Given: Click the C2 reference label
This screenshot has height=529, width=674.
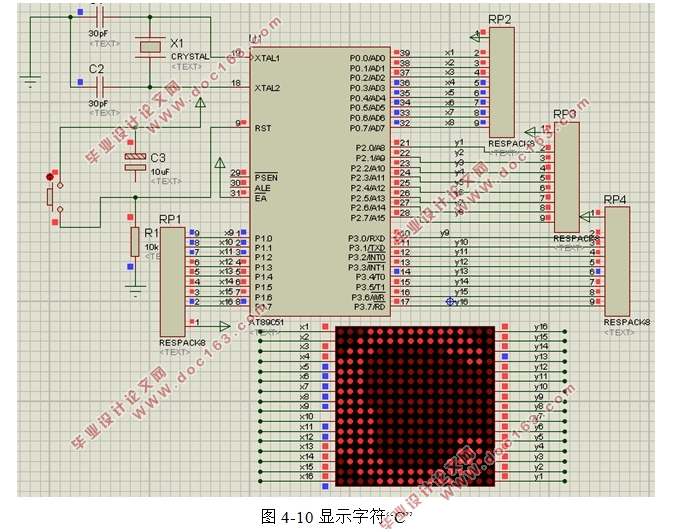Looking at the screenshot, I should coord(96,69).
